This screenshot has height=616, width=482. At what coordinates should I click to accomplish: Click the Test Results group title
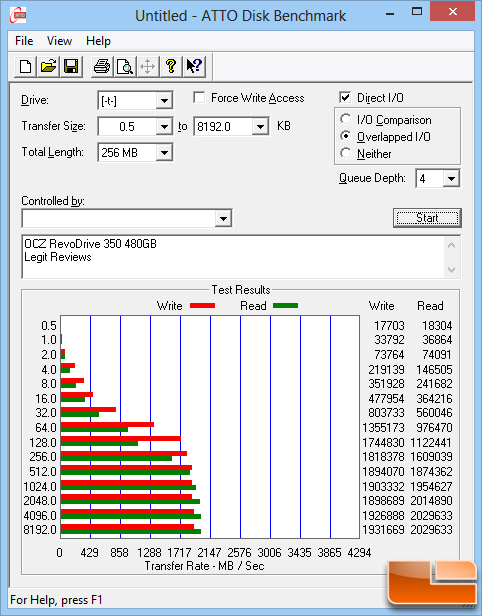(x=241, y=290)
